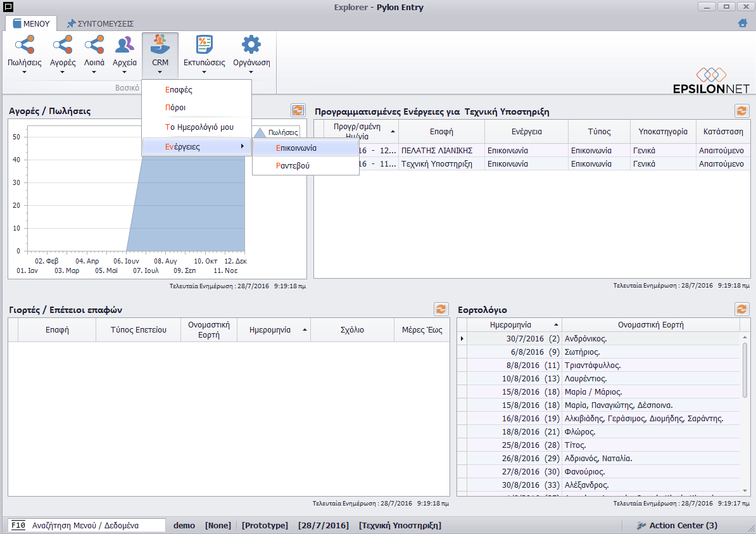The height and width of the screenshot is (534, 756).
Task: Refresh the Αγορές / Πωλήσεις chart panel
Action: tap(298, 110)
